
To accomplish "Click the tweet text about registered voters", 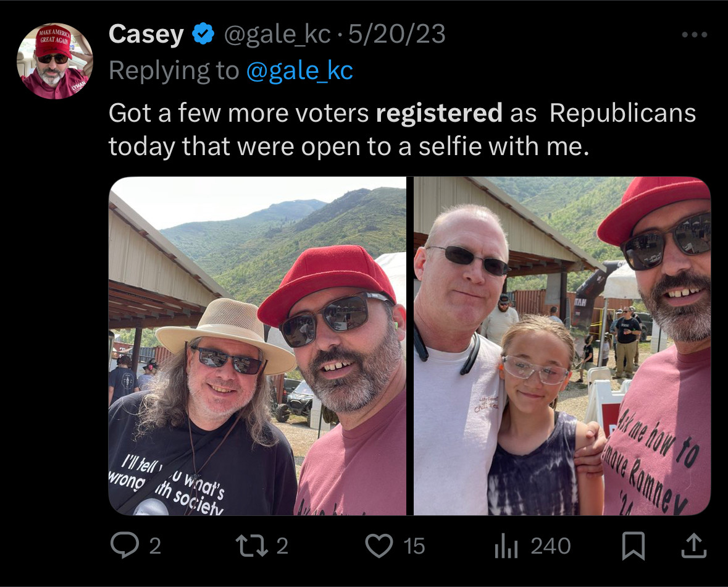I will click(x=401, y=130).
